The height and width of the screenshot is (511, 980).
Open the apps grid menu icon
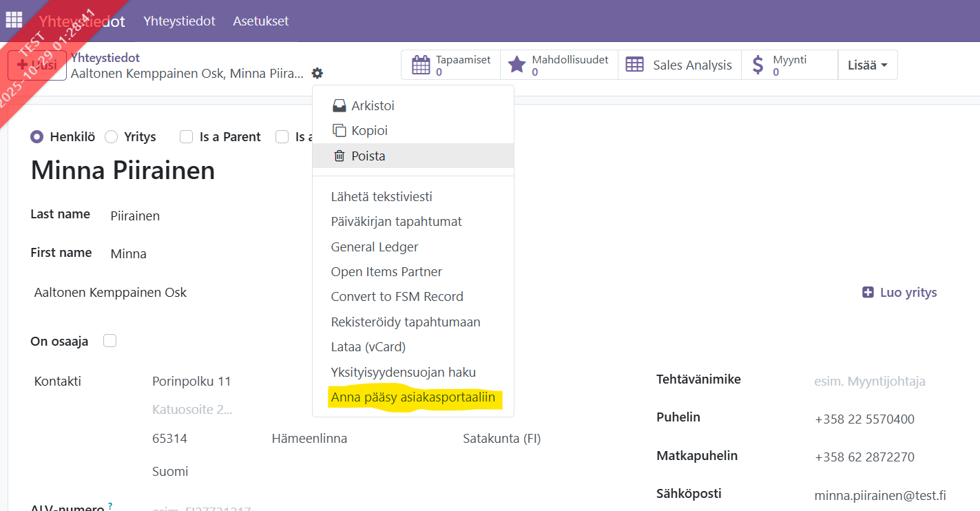(x=14, y=21)
